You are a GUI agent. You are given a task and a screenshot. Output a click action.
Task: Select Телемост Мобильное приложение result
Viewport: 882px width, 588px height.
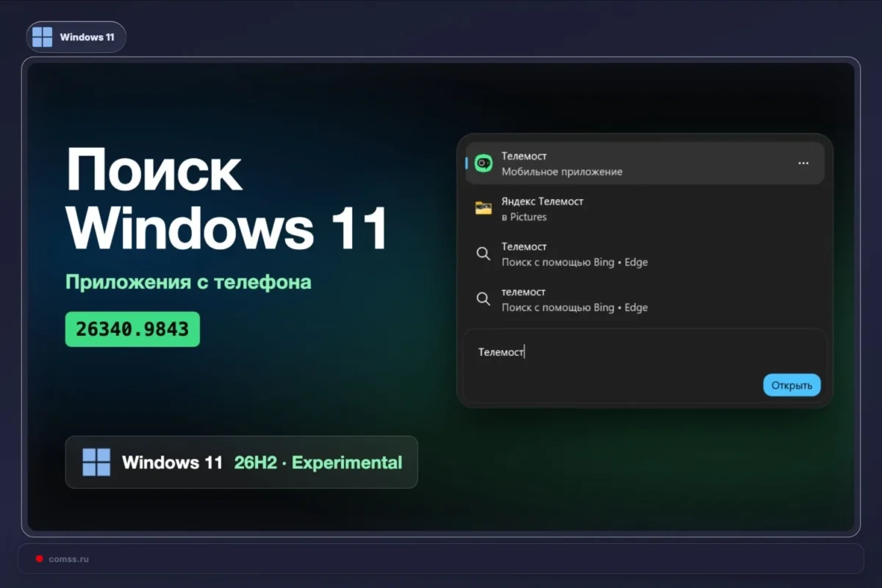645,163
